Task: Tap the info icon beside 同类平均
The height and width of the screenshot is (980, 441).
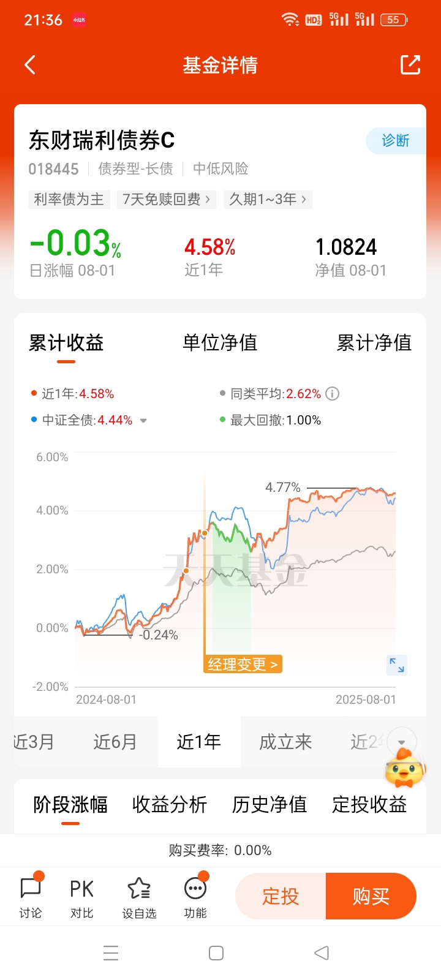Action: click(332, 394)
